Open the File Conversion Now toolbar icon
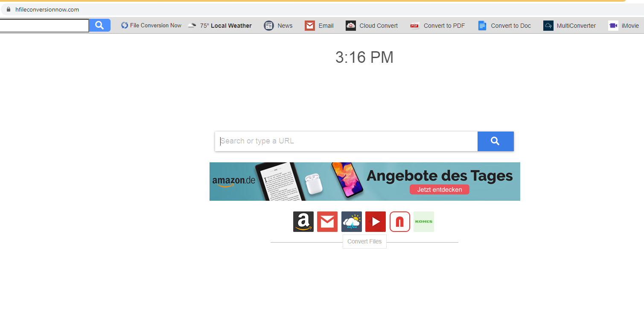Screen dimensions: 644x334 pyautogui.click(x=125, y=26)
